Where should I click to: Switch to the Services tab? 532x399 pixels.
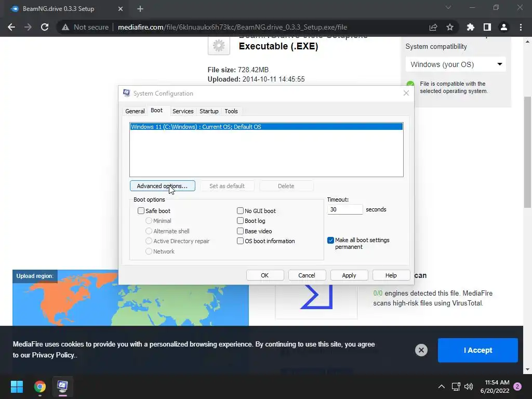coord(183,111)
